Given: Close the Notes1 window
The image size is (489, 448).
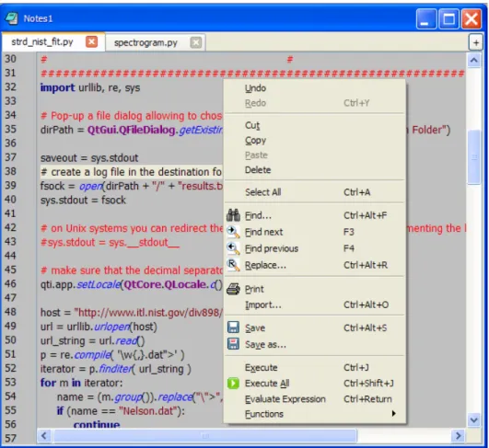Looking at the screenshot, I should pyautogui.click(x=472, y=19).
